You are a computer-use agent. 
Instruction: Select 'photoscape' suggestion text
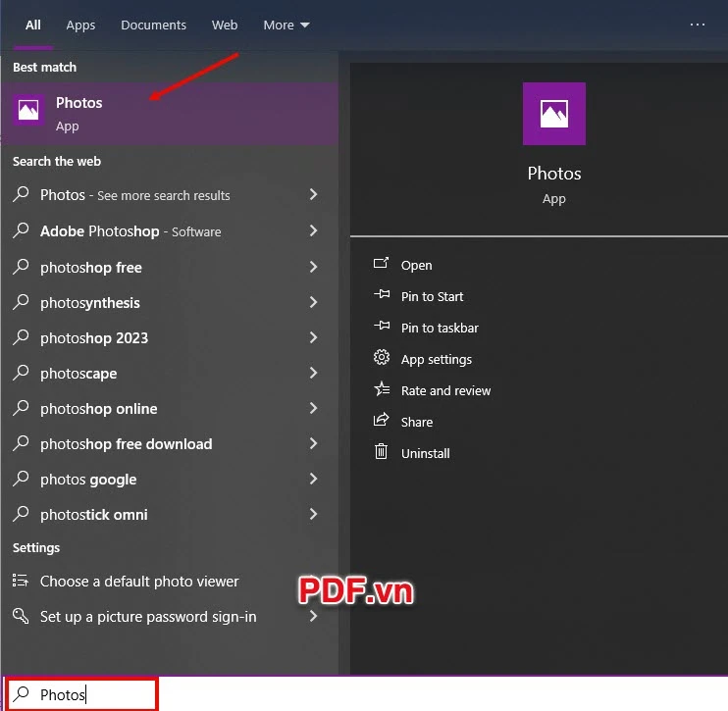[78, 374]
